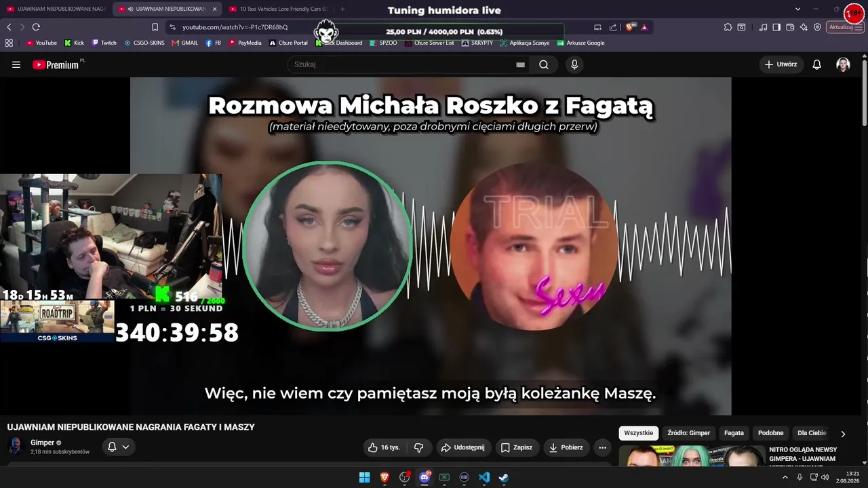Image resolution: width=868 pixels, height=488 pixels.
Task: Open the apps grid in bookmarks bar
Action: pyautogui.click(x=9, y=43)
